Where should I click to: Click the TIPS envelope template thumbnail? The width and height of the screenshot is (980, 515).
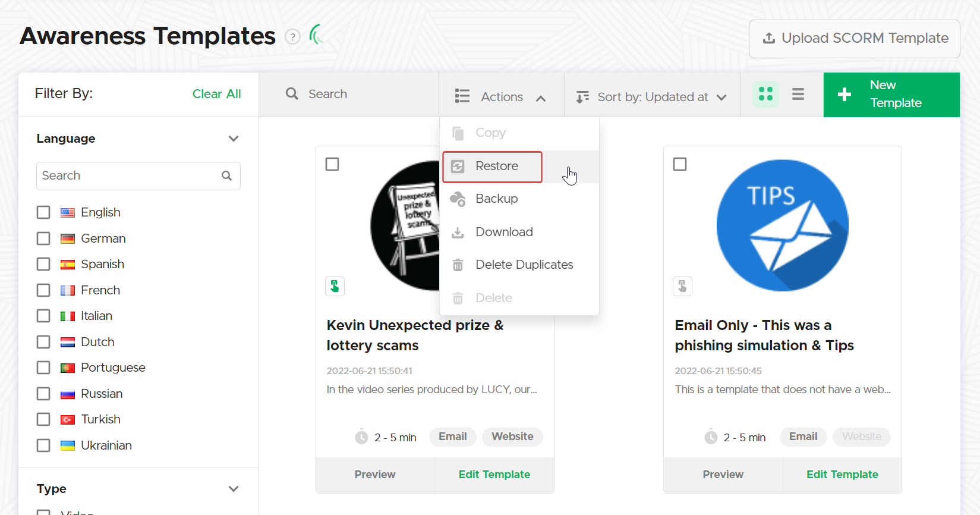tap(782, 225)
